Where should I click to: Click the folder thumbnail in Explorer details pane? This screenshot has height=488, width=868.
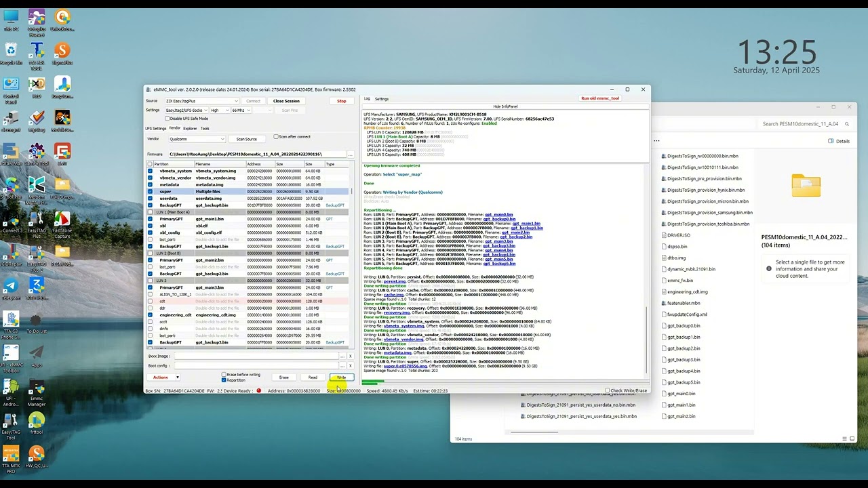[x=806, y=185]
